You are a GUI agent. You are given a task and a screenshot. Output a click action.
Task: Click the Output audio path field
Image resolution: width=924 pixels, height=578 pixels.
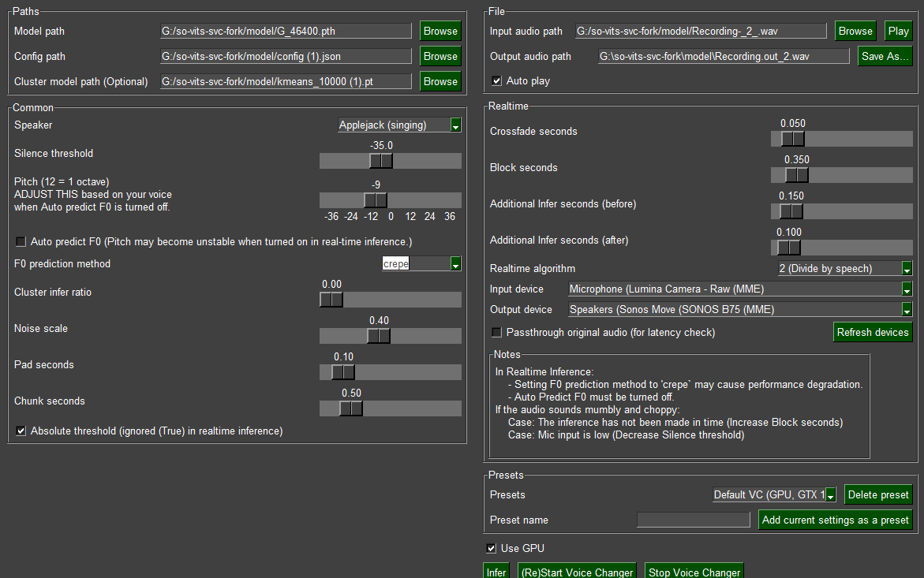[x=724, y=57]
